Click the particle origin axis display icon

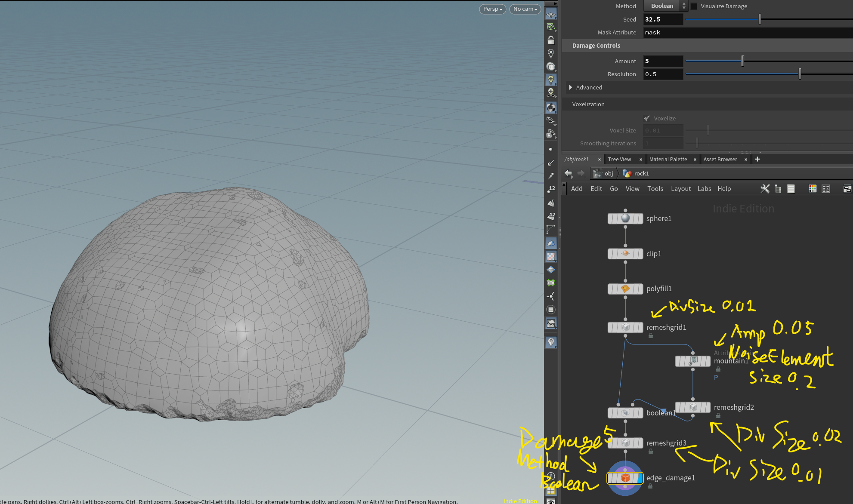pyautogui.click(x=551, y=296)
